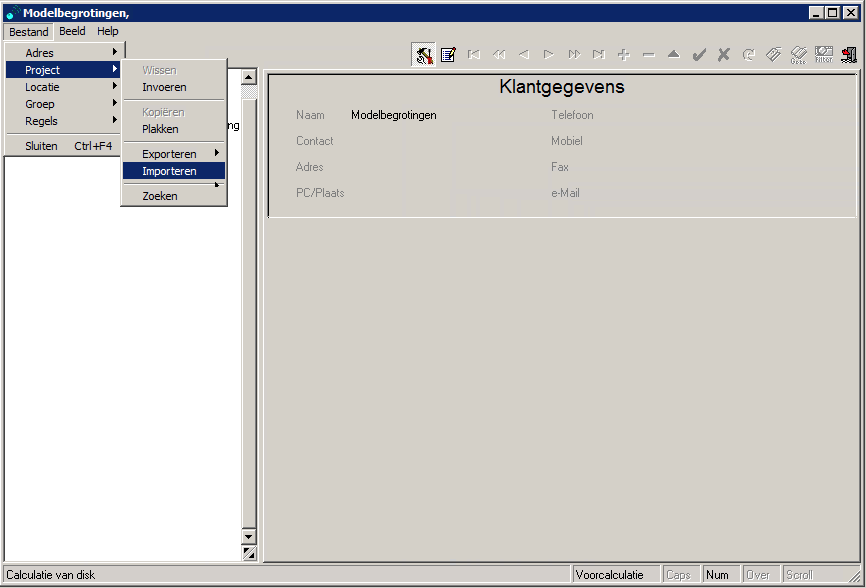Screen dimensions: 866x588
Task: Click the e-Mail label
Action: coord(565,193)
